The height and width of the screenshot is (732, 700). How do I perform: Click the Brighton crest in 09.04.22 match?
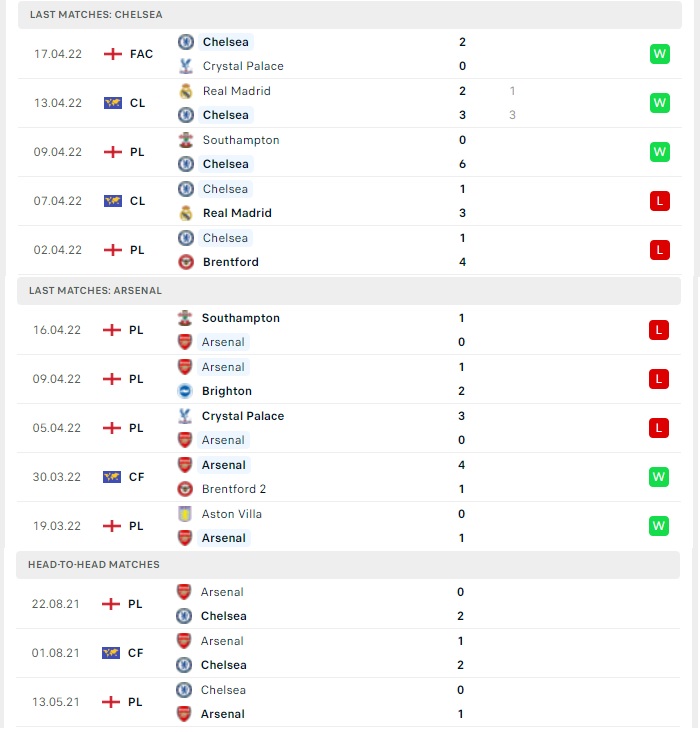[x=185, y=391]
